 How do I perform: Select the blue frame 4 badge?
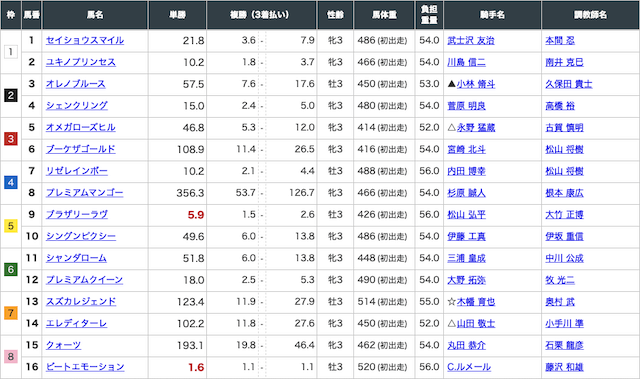click(11, 182)
